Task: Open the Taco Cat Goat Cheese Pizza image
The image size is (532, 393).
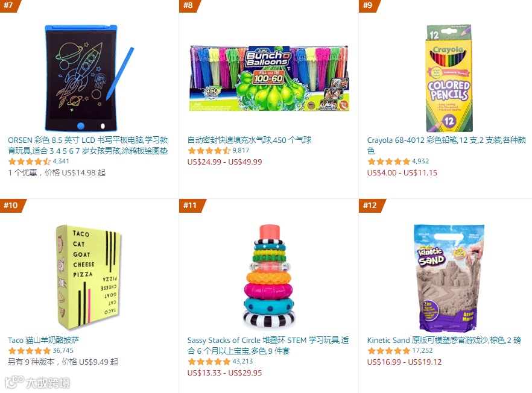Action: point(88,277)
